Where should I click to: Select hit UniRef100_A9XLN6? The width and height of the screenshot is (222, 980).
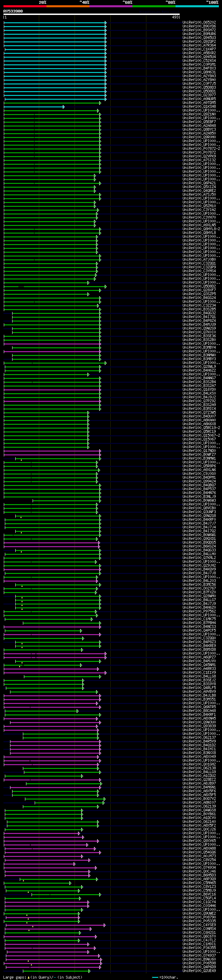[199, 470]
